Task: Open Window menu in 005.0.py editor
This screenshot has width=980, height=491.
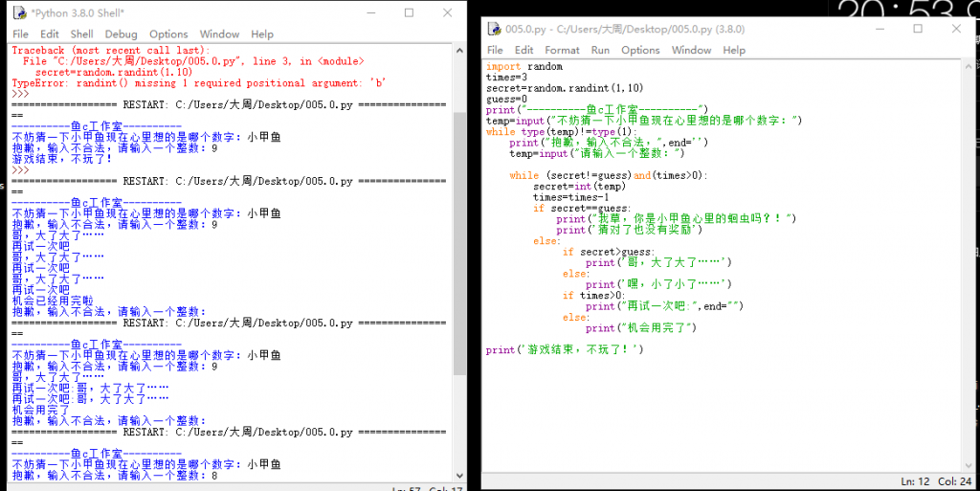Action: tap(691, 50)
